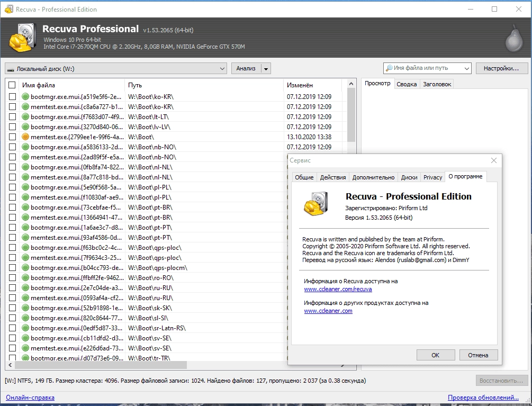532x406 pixels.
Task: Click green status dot of memtest.exe.mui.{c8a6a727
Action: pyautogui.click(x=25, y=106)
